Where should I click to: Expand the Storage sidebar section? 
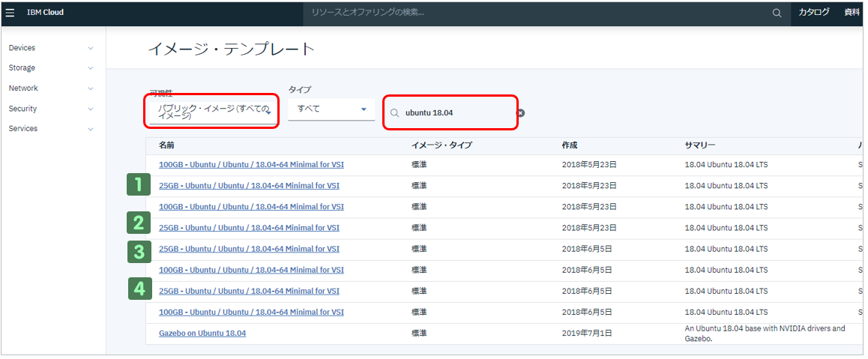(x=51, y=68)
